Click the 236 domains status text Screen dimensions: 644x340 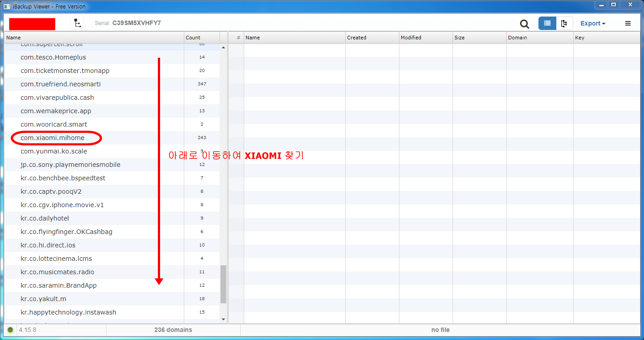coord(173,330)
